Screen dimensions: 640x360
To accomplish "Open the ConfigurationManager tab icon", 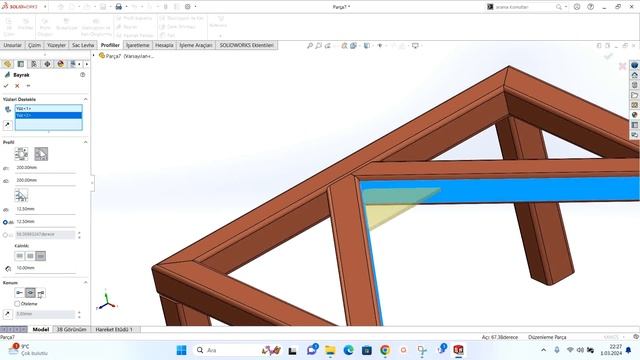I will click(34, 64).
